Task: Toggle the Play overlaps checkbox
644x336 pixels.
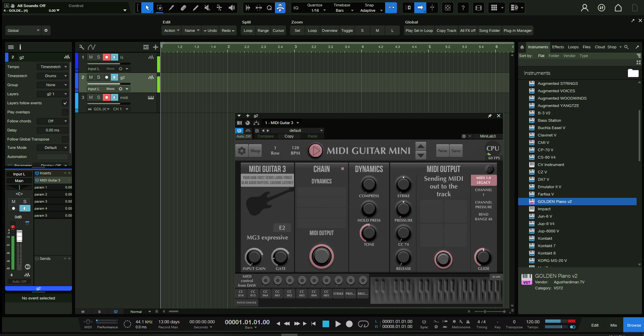Action: pos(65,112)
